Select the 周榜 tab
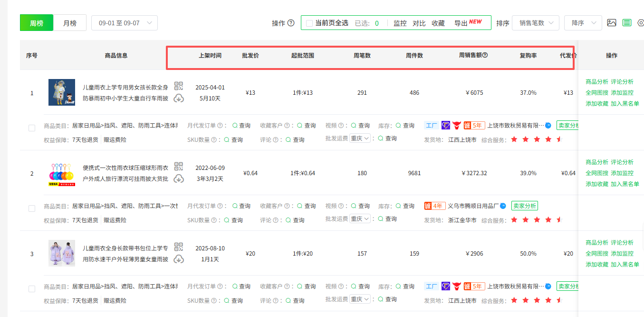The image size is (644, 317). click(x=37, y=23)
